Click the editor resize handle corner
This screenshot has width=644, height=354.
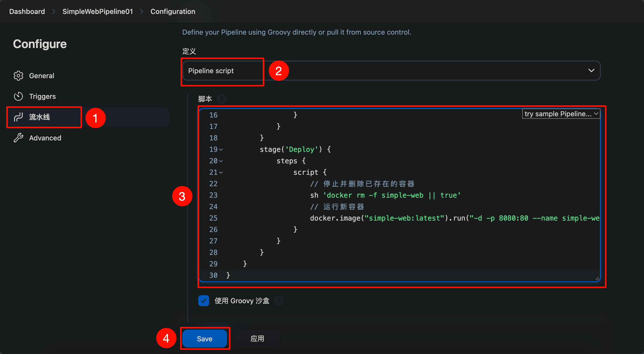[x=597, y=279]
